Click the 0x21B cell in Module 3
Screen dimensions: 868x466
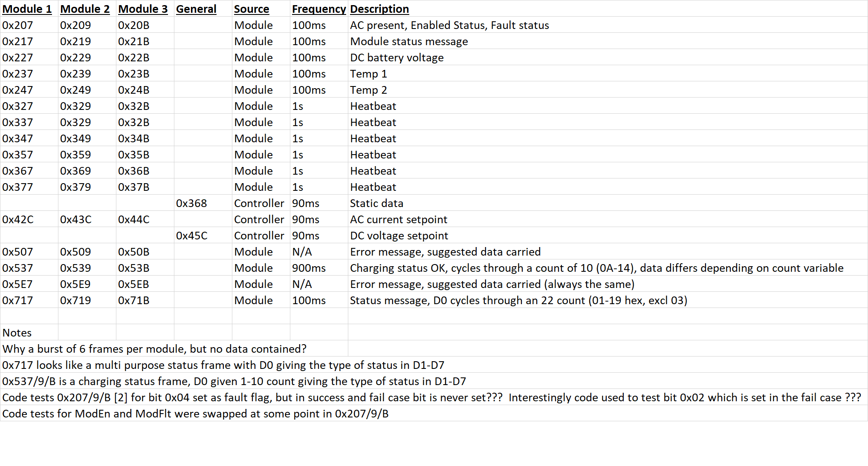[133, 41]
